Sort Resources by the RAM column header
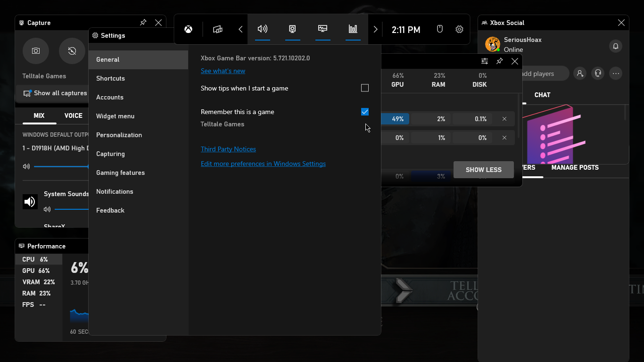The width and height of the screenshot is (644, 362). pos(438,80)
